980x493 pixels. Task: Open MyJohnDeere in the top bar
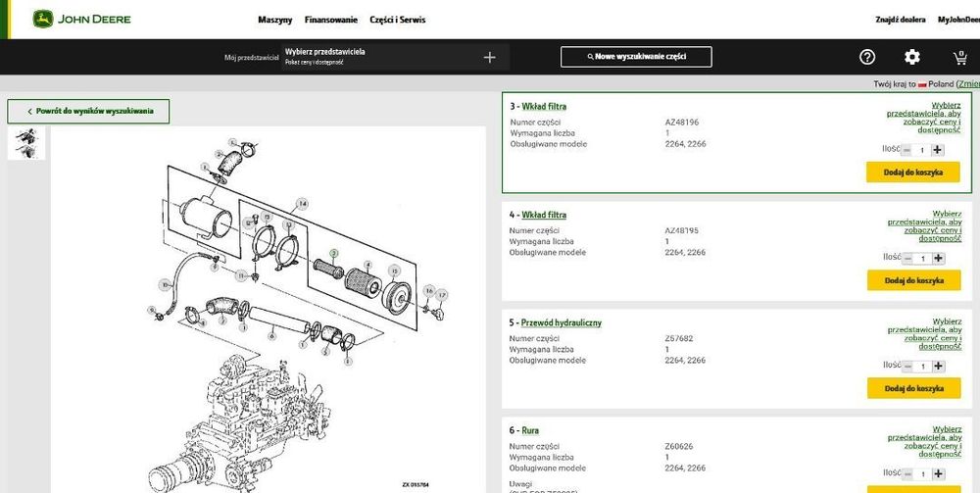point(958,20)
